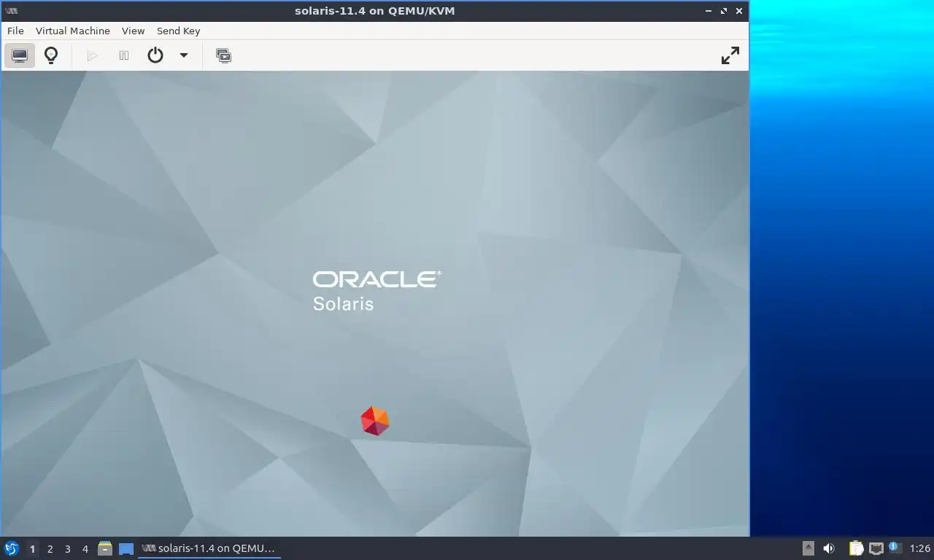This screenshot has height=560, width=934.
Task: Switch to workspace 4
Action: [85, 549]
